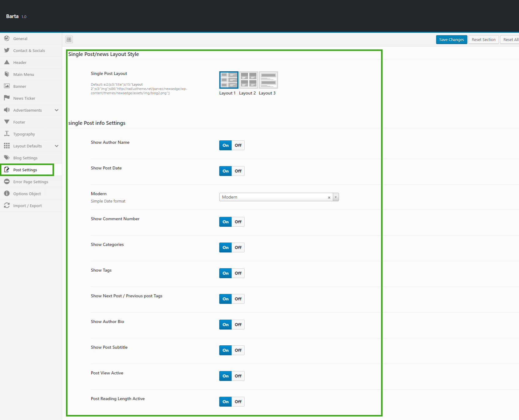
Task: Turn off Show Post Date
Action: [238, 171]
